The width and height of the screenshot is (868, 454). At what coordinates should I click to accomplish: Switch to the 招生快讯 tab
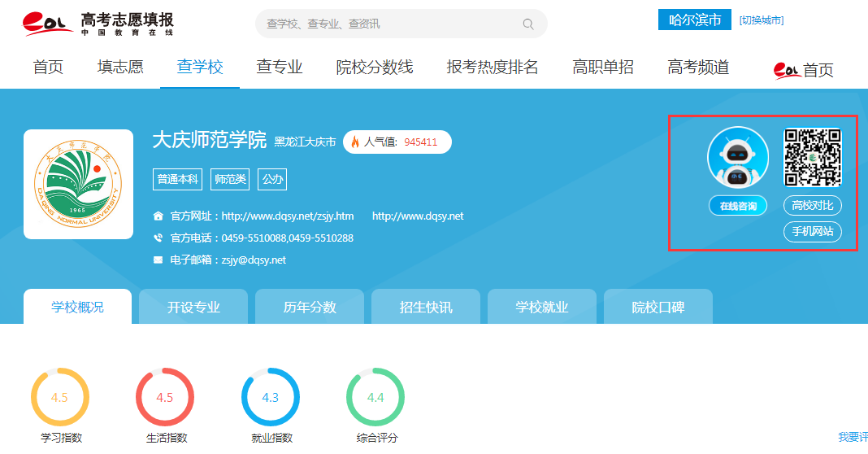(x=426, y=307)
